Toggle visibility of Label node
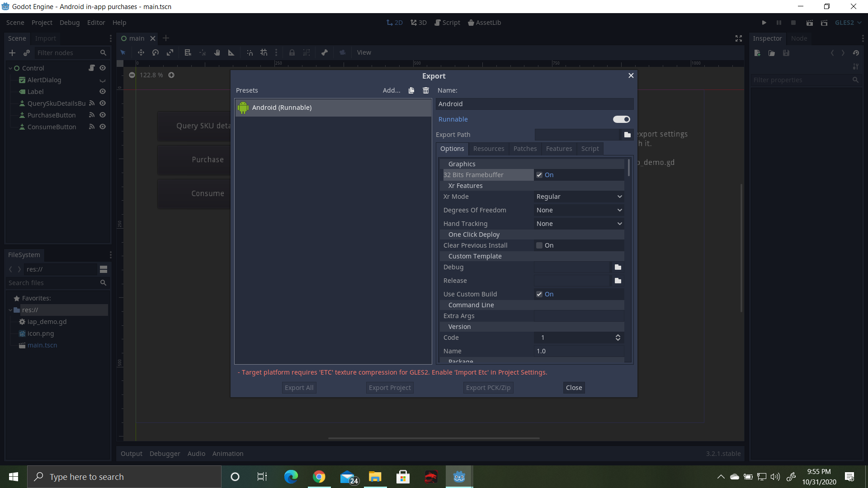The image size is (868, 488). 103,91
